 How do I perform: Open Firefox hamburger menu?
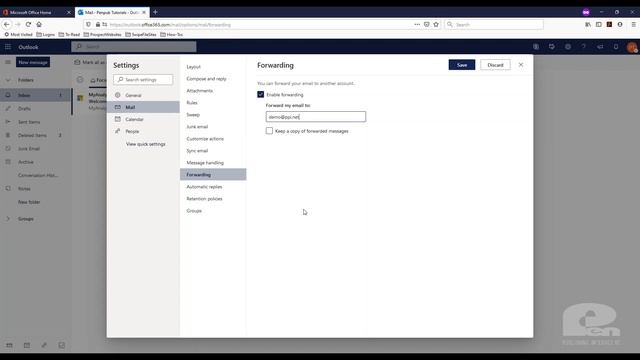point(633,24)
